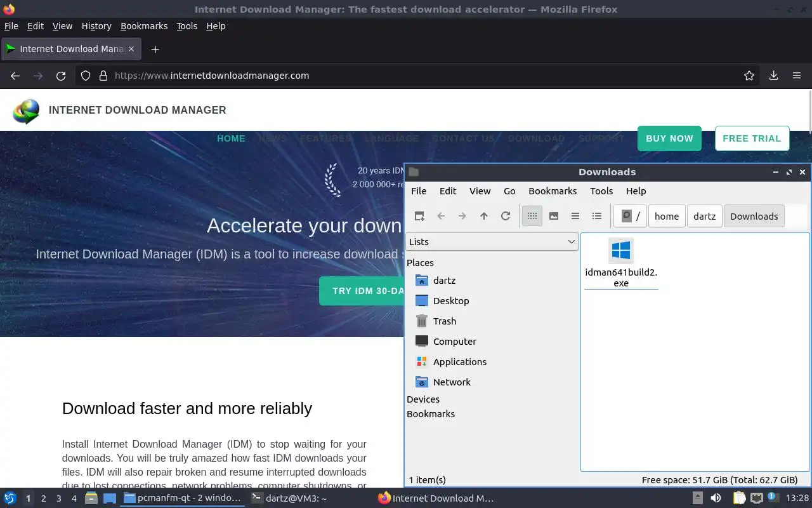Switch file manager to compact view
The height and width of the screenshot is (508, 812).
pos(575,216)
